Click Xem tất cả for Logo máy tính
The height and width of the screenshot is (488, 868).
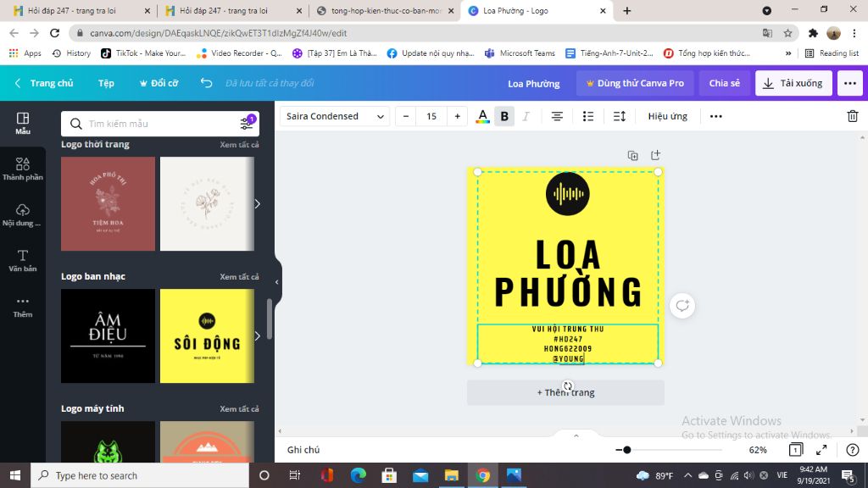(239, 409)
